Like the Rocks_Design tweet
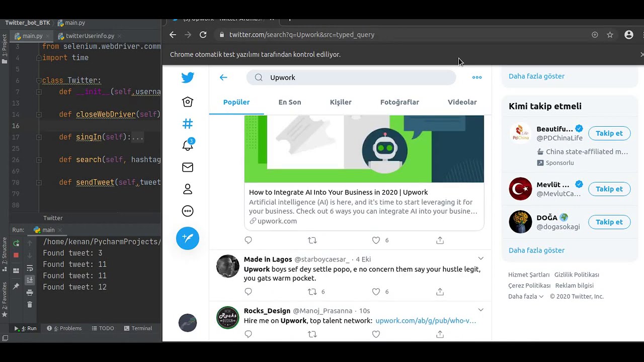The height and width of the screenshot is (362, 644). tap(376, 334)
